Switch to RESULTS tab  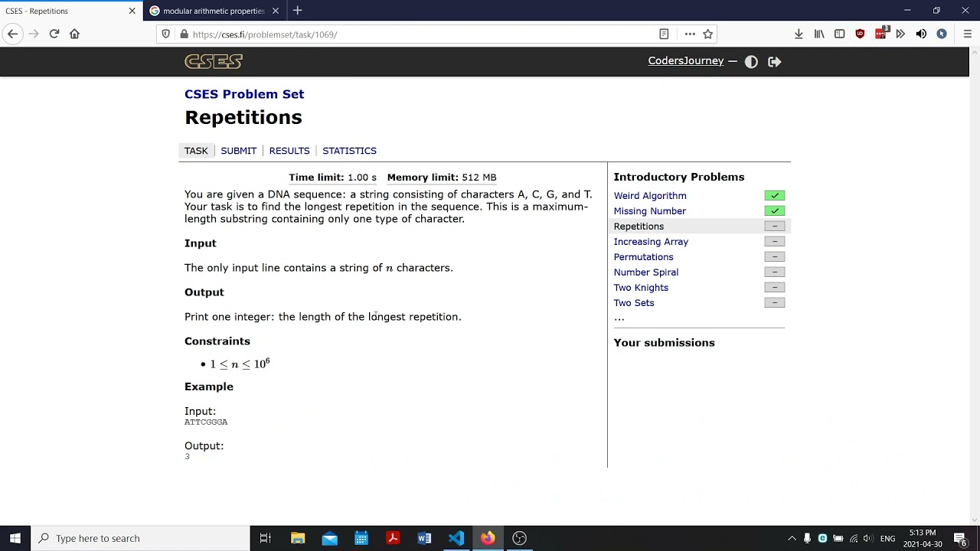(x=289, y=151)
